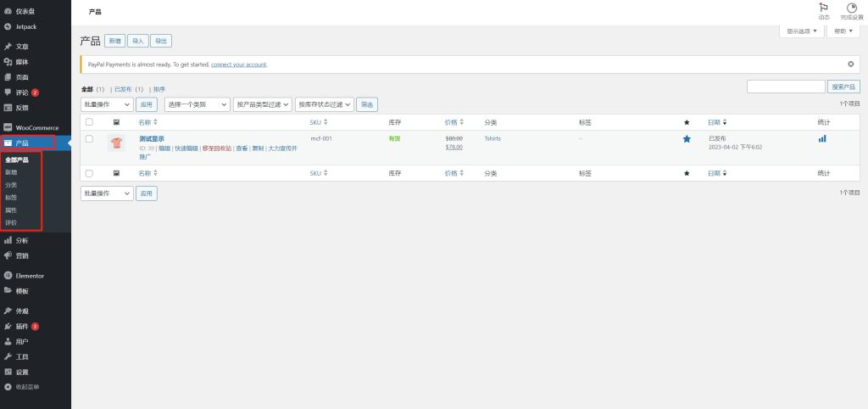Image resolution: width=868 pixels, height=409 pixels.
Task: Click the 导入 import button
Action: 138,41
